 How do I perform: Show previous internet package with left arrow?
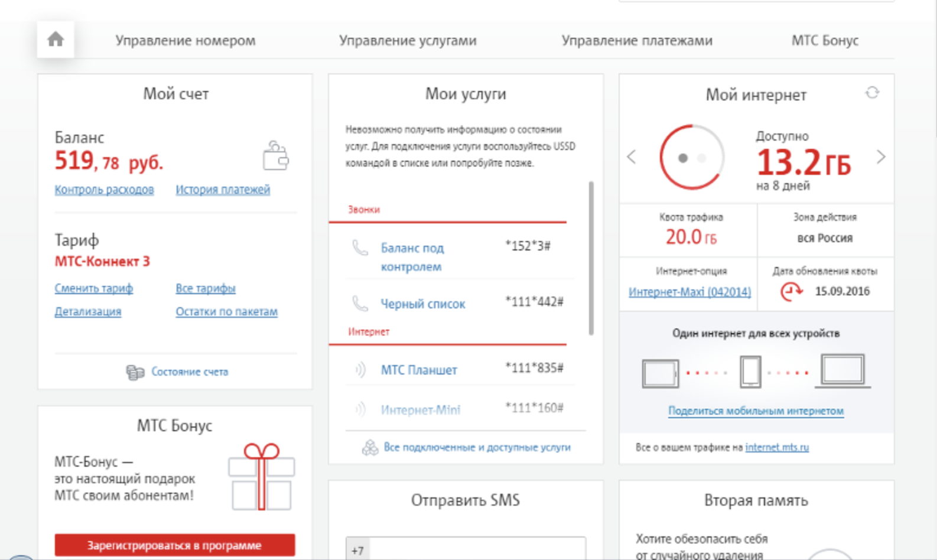632,157
